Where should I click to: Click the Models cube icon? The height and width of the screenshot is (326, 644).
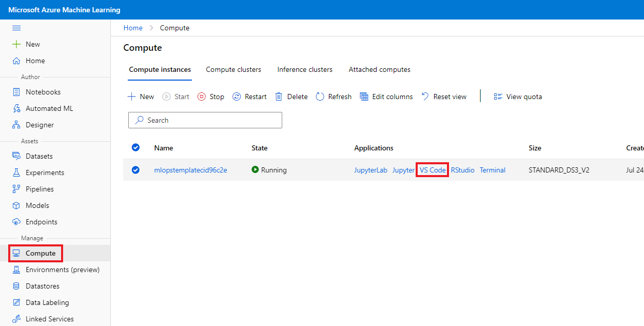point(16,205)
